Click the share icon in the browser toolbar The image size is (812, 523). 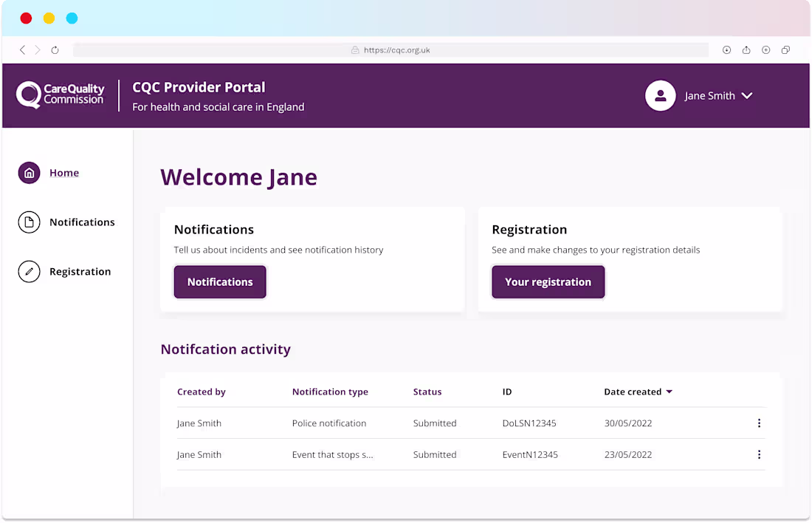(x=746, y=49)
